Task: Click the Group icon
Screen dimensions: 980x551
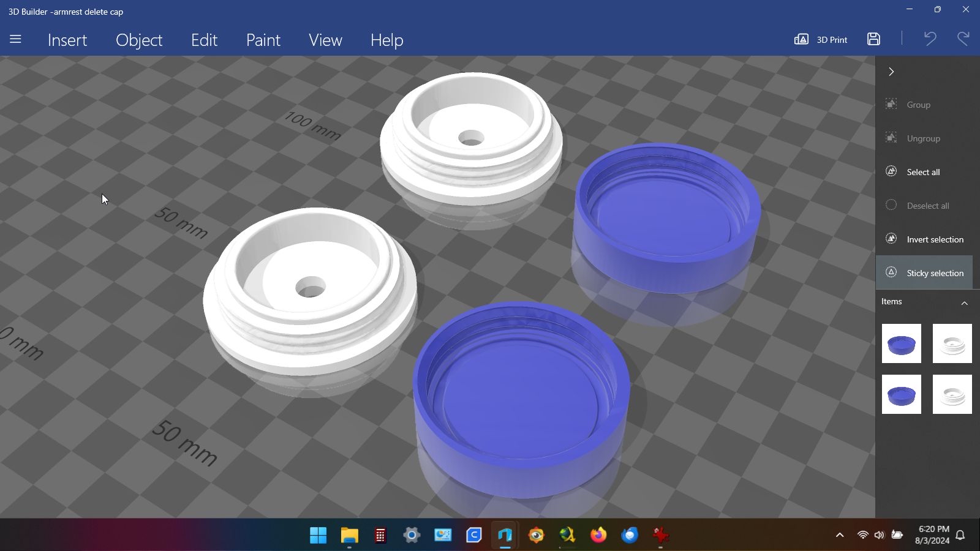Action: 891,104
